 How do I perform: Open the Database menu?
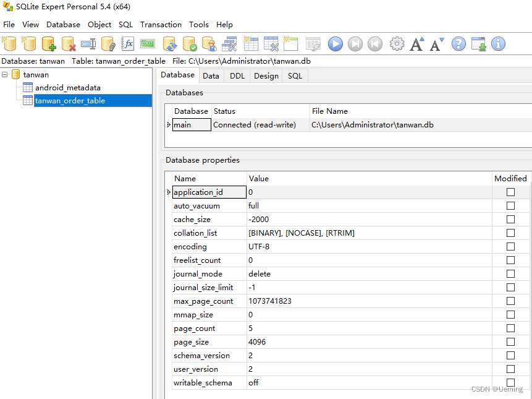click(63, 25)
